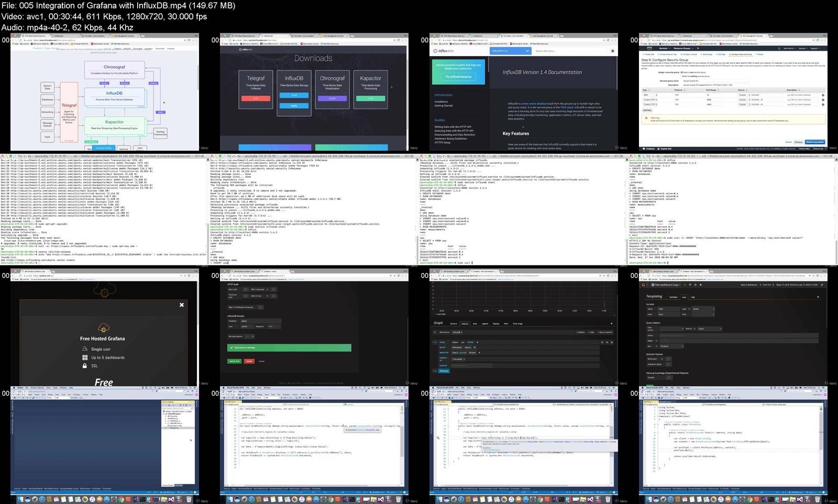Enable the Include All option checkbox
Viewport: 838px width, 504px height.
668,364
